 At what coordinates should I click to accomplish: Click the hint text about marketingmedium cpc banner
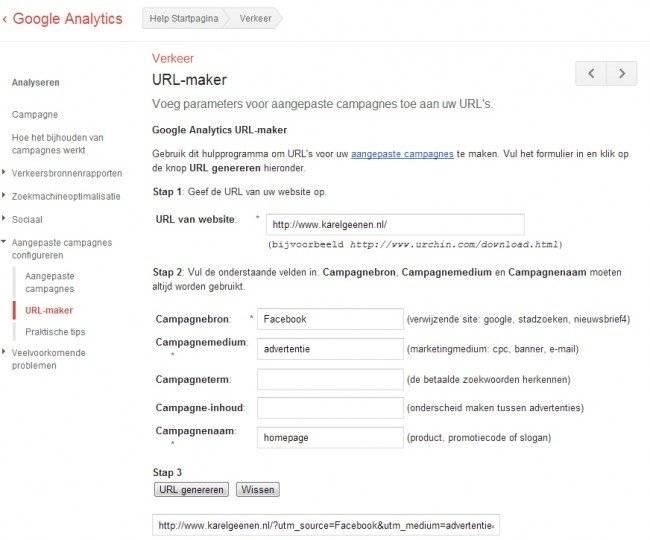[x=492, y=349]
